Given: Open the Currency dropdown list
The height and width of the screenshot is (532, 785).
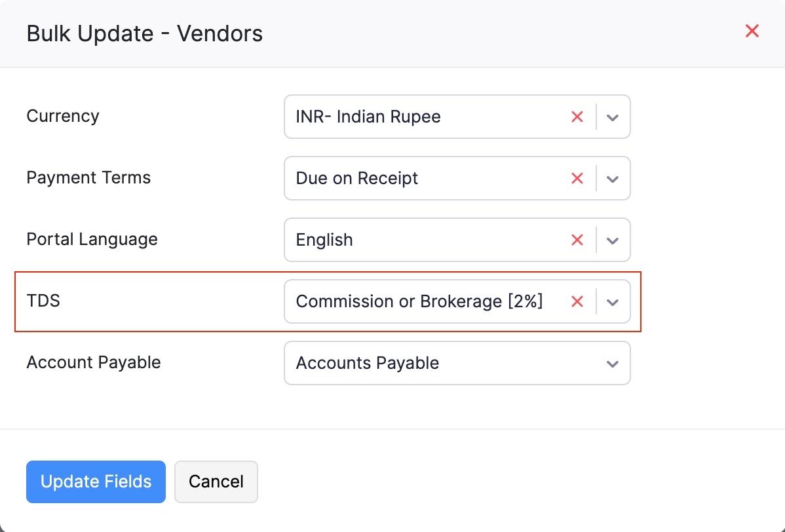Looking at the screenshot, I should coord(612,117).
